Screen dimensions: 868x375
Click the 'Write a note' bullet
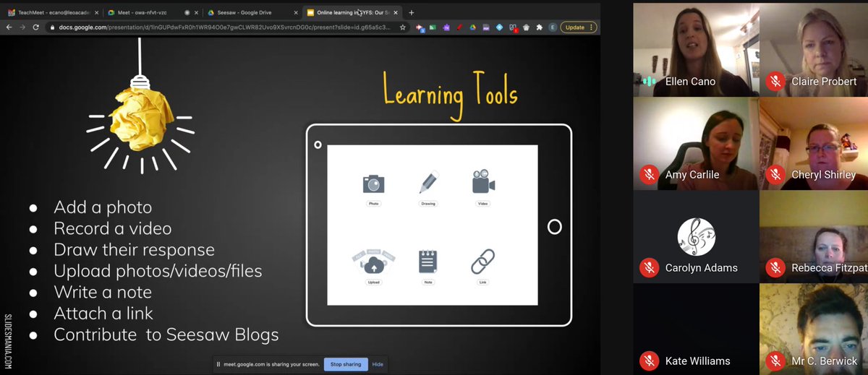(103, 293)
